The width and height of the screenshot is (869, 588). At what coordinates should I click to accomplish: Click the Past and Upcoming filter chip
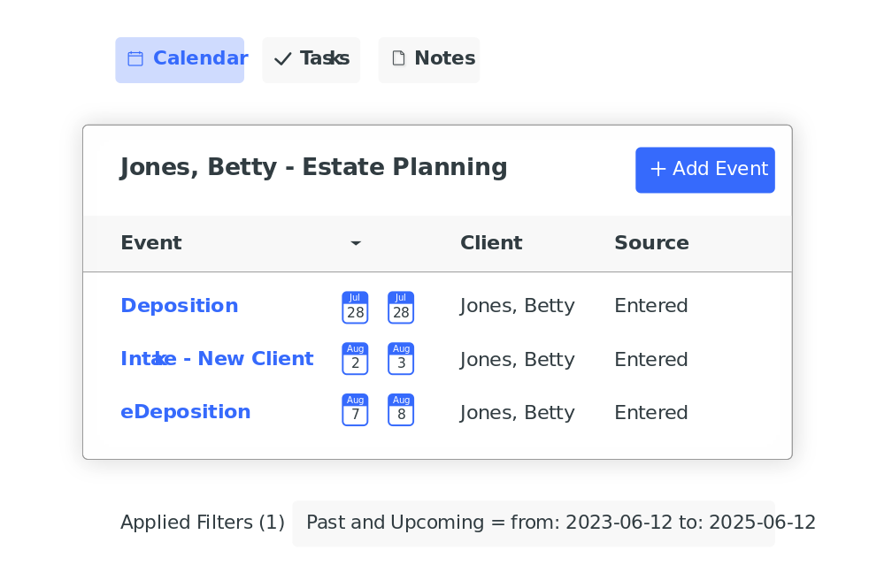click(533, 523)
